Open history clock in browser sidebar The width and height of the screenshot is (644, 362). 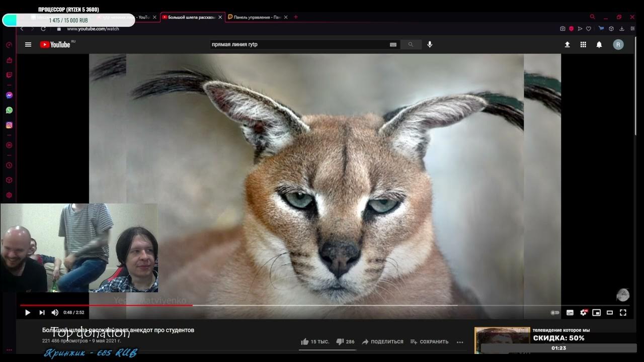9,165
